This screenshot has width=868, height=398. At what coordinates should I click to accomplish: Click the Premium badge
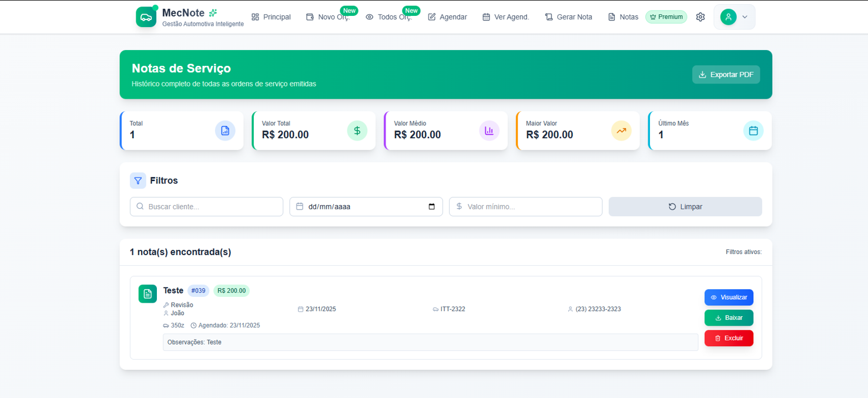point(666,16)
